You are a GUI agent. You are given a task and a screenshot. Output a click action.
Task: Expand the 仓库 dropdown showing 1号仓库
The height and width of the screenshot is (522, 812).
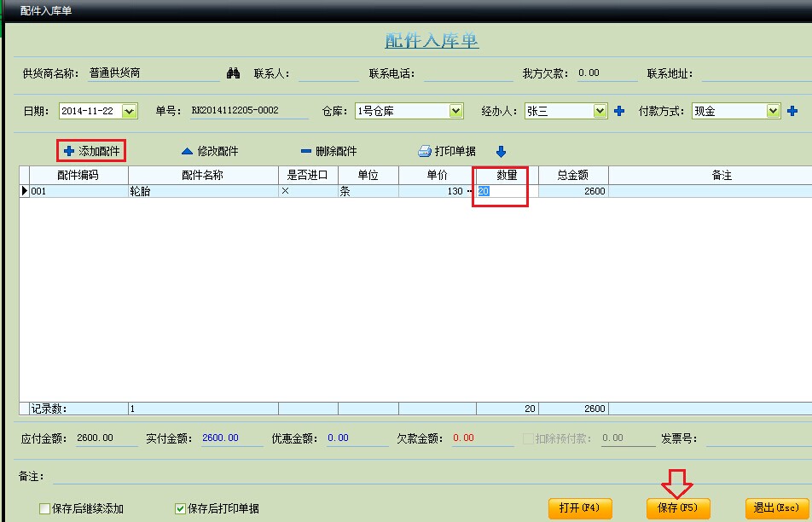455,111
